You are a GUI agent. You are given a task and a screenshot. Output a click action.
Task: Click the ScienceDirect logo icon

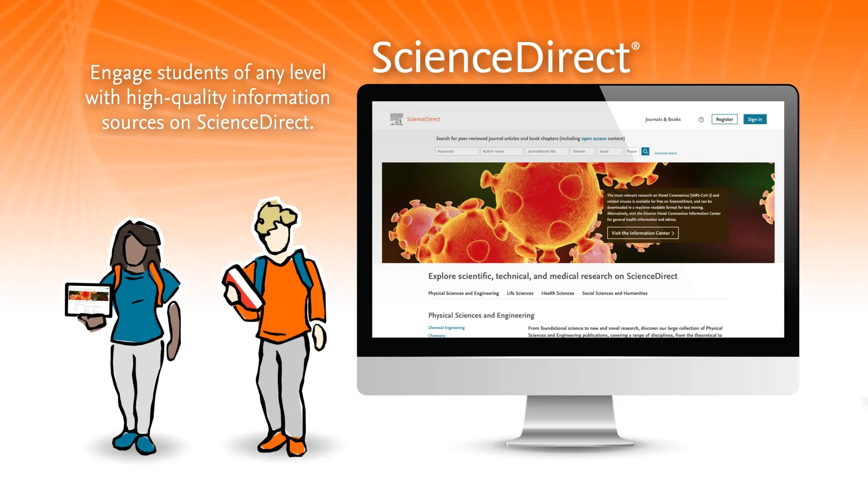pyautogui.click(x=395, y=118)
